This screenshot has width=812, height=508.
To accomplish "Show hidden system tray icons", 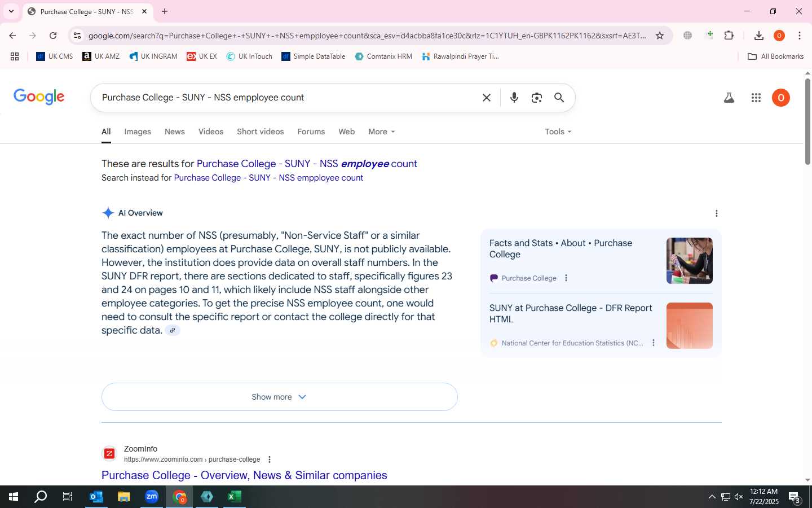I will 712,497.
